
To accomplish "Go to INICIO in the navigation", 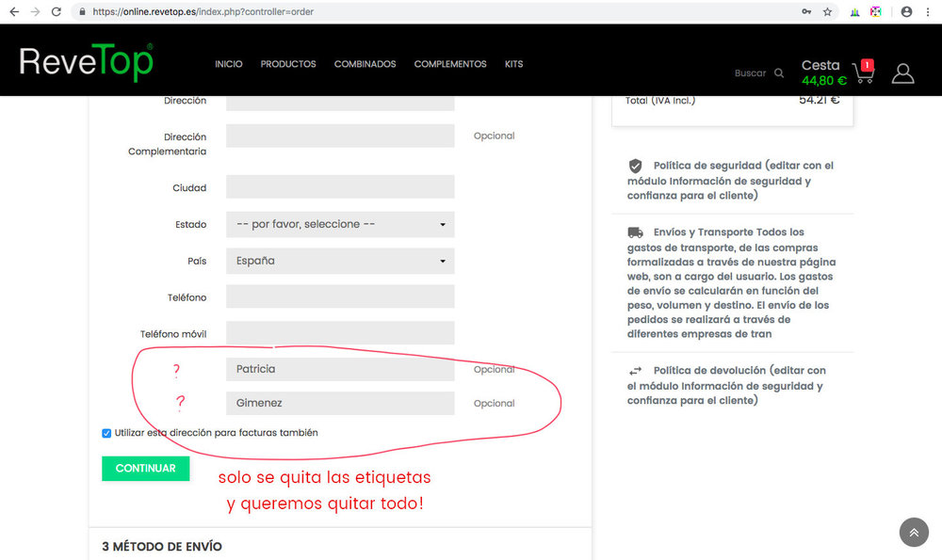I will [229, 64].
